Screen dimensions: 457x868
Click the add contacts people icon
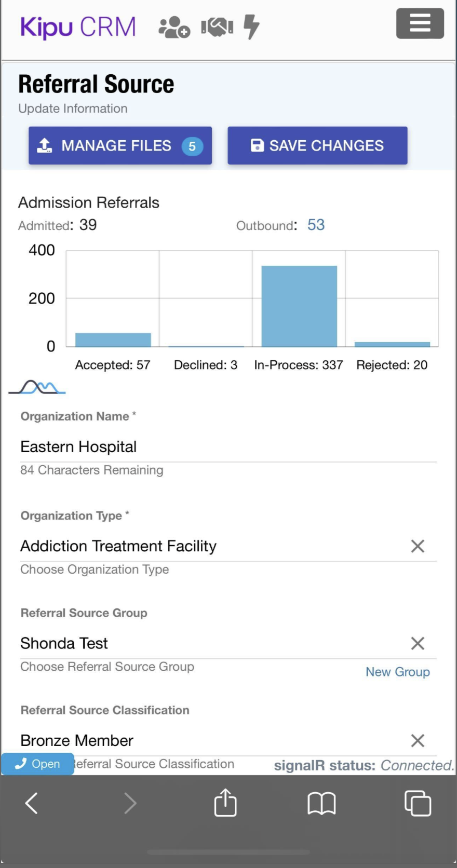[174, 27]
